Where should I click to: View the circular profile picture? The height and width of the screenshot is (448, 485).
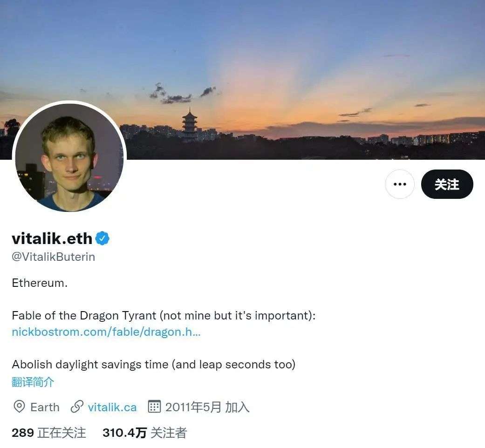tap(69, 157)
